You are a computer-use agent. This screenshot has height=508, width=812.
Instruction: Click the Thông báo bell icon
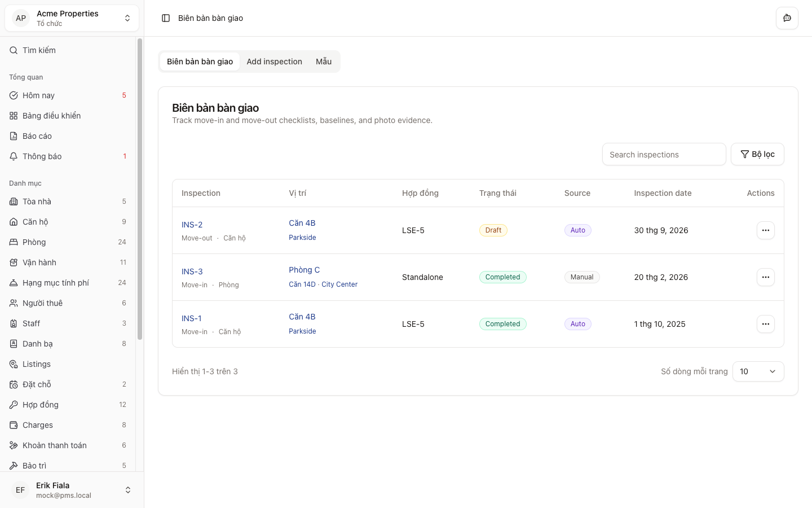coord(14,156)
